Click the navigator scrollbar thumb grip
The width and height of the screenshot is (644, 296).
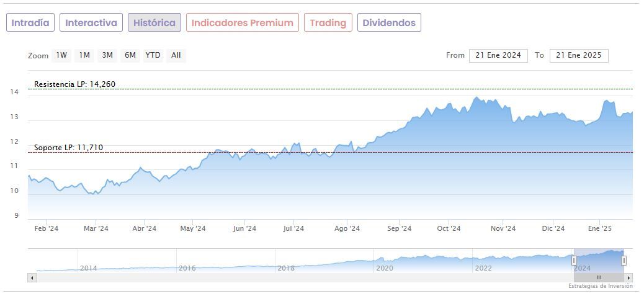tap(599, 277)
